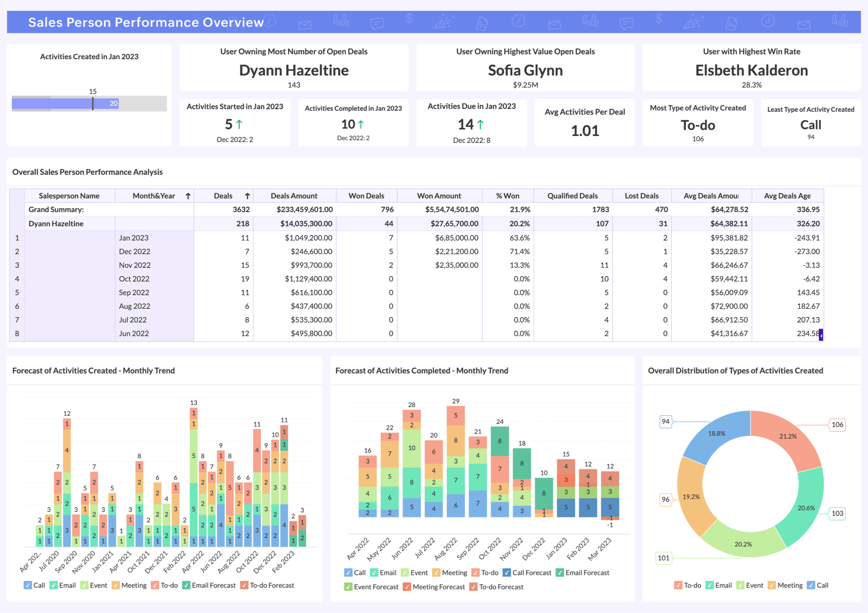Screen dimensions: 868x613
Task: Click the 106 callout label on donut chart
Action: point(837,425)
